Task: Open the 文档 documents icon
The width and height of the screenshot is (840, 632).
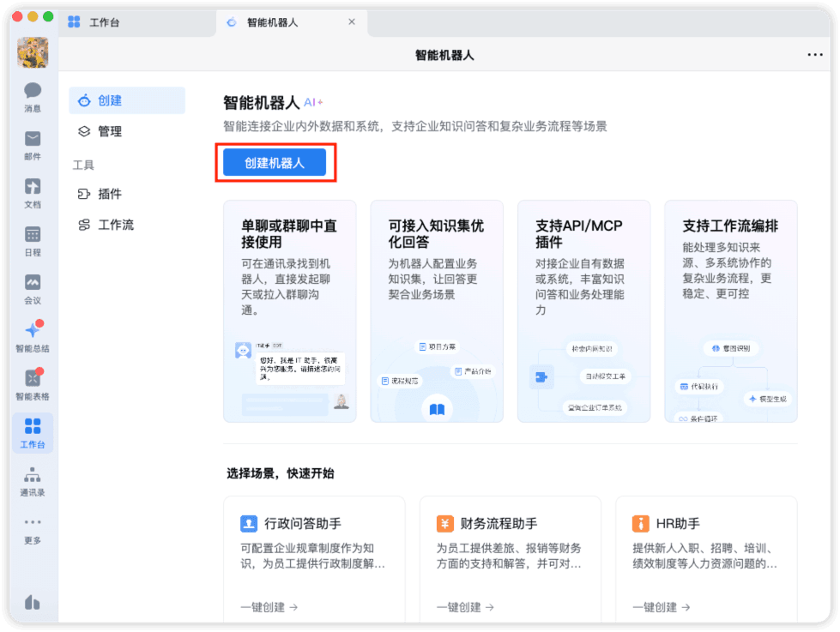Action: point(32,193)
